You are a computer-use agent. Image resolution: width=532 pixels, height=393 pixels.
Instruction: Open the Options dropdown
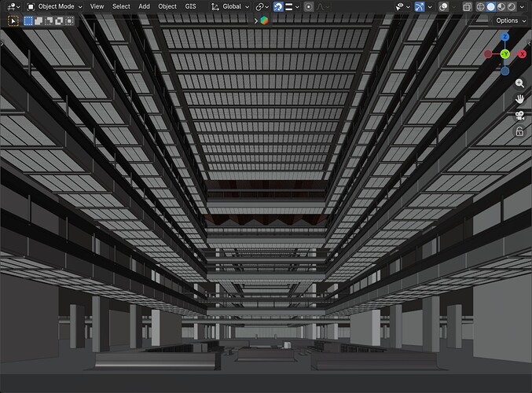(511, 20)
